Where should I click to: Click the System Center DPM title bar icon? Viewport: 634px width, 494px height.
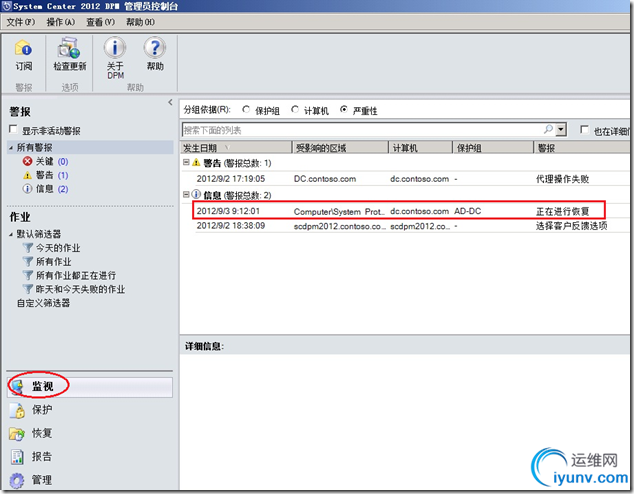[x=7, y=6]
